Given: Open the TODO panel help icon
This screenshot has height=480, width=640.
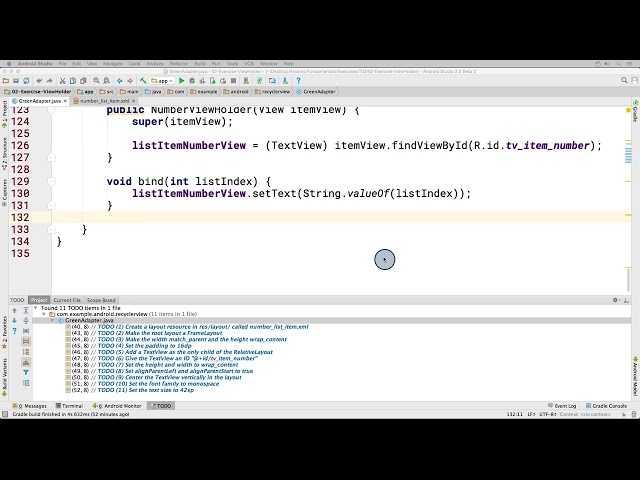Looking at the screenshot, I should pos(14,331).
